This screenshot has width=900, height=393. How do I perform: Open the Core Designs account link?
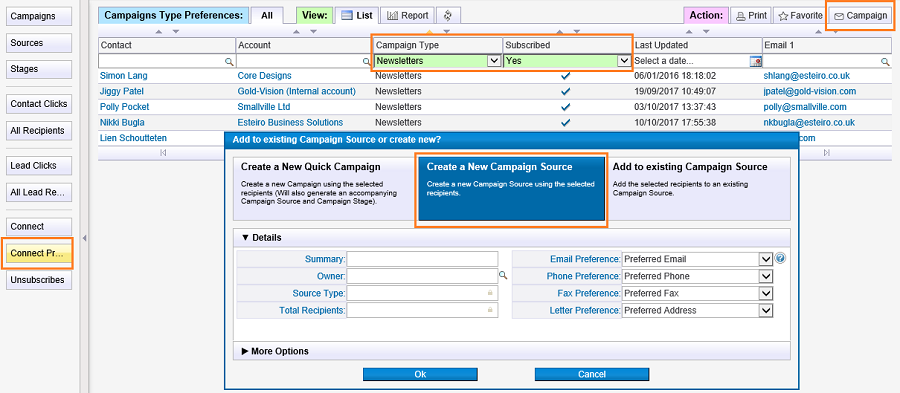pyautogui.click(x=265, y=76)
